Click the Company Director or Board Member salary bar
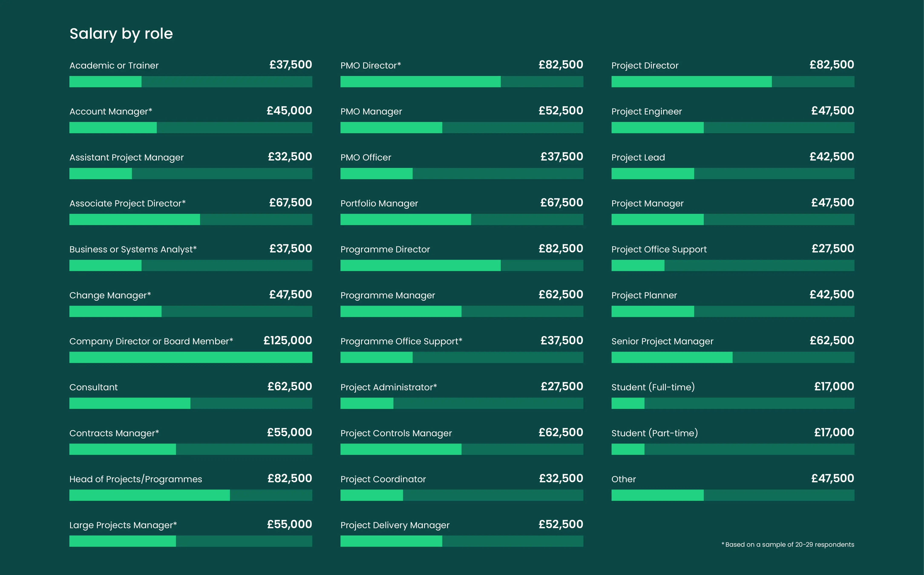This screenshot has width=924, height=575. (191, 358)
